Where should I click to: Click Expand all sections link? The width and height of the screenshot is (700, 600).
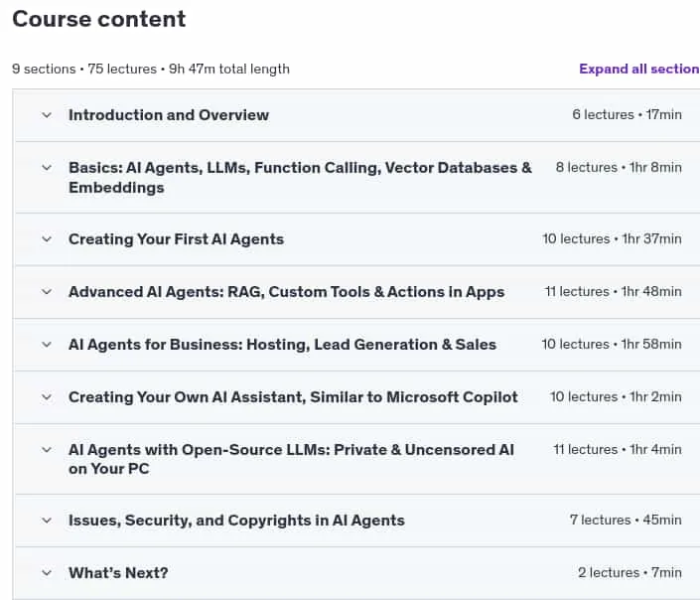pyautogui.click(x=639, y=69)
